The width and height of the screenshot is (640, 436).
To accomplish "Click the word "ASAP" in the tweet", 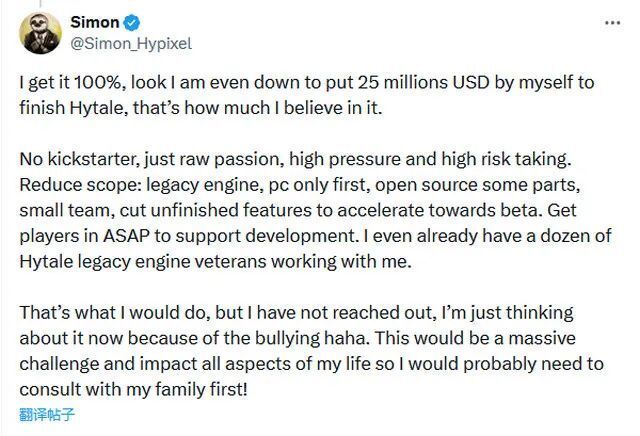I will 126,236.
